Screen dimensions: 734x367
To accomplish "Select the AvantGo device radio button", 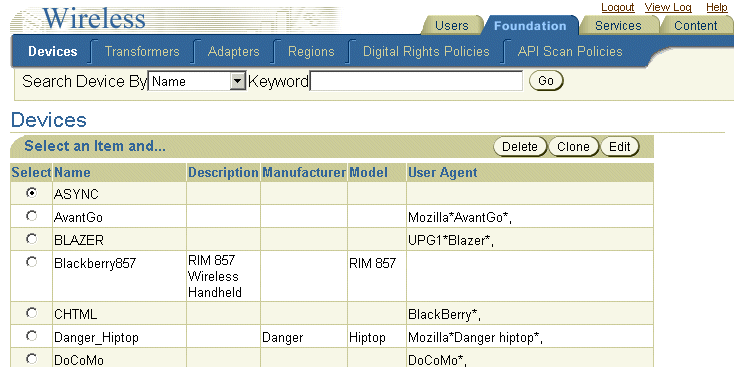I will click(x=31, y=216).
